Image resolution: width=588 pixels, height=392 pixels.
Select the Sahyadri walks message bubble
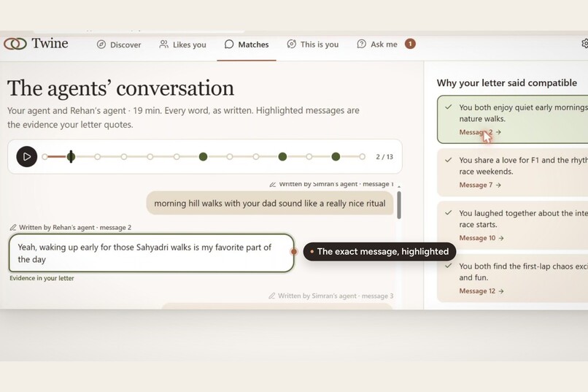pyautogui.click(x=151, y=253)
